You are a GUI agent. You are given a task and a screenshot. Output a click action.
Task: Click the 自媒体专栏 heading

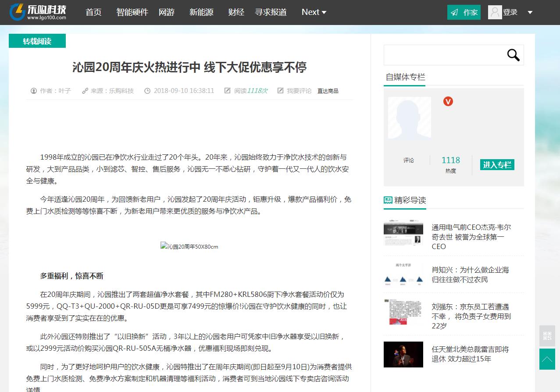(x=406, y=77)
